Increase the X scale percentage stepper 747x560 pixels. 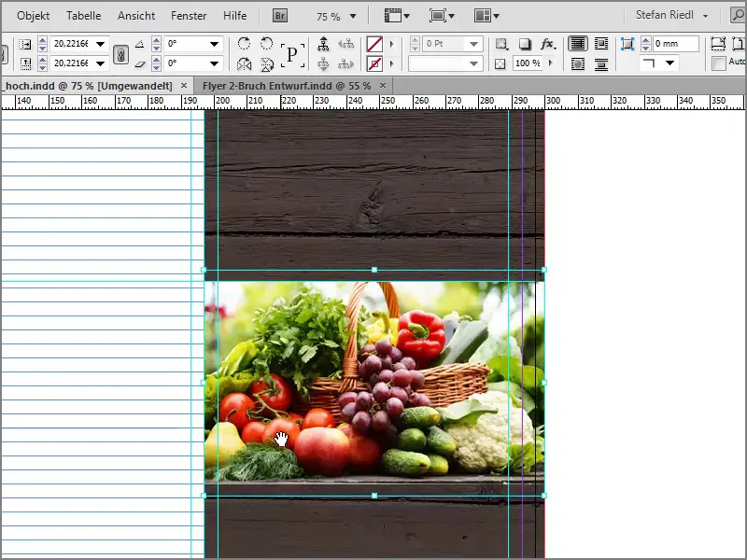click(42, 40)
